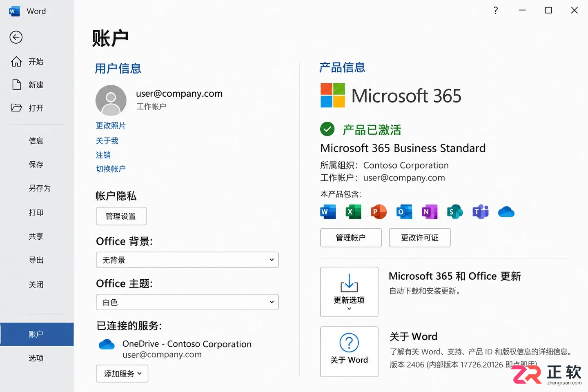The image size is (588, 392).
Task: Click the 管理设置 button under 帐户隐私
Action: (x=121, y=216)
